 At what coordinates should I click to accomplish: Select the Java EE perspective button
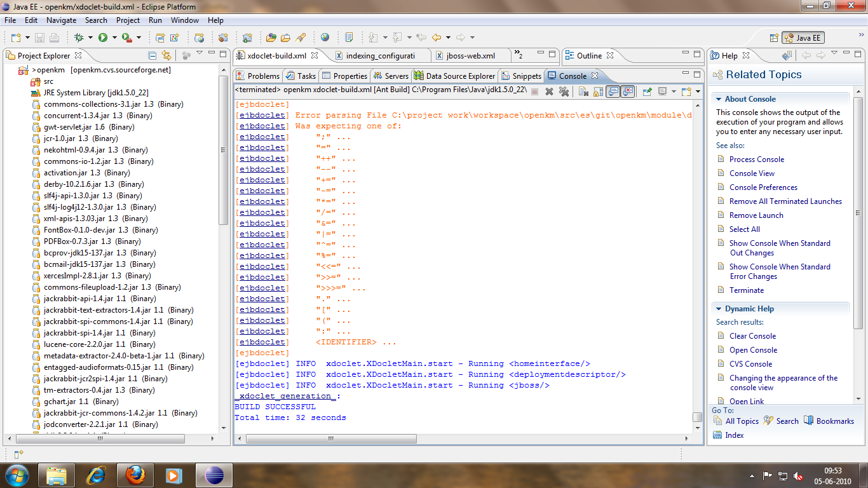click(803, 37)
